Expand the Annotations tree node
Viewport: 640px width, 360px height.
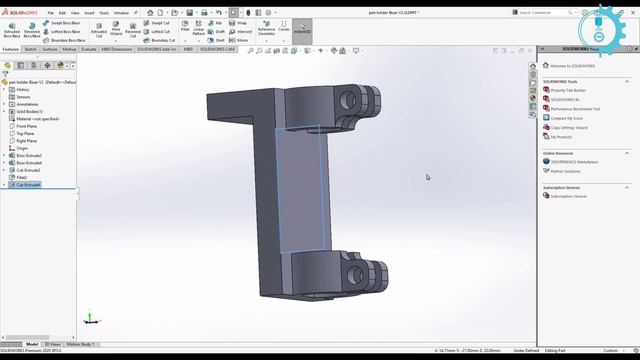[4, 104]
